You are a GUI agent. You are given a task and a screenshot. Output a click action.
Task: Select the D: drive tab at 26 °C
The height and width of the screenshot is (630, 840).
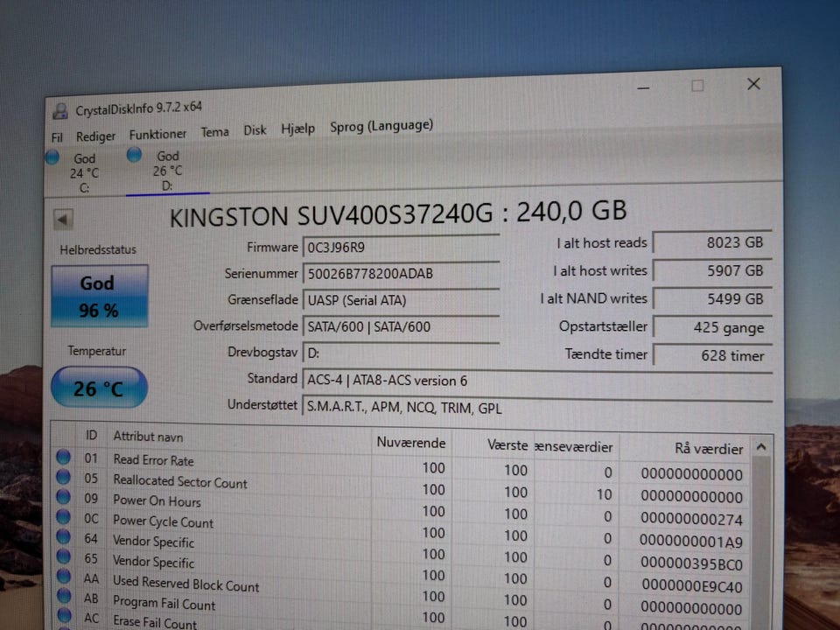coord(167,171)
